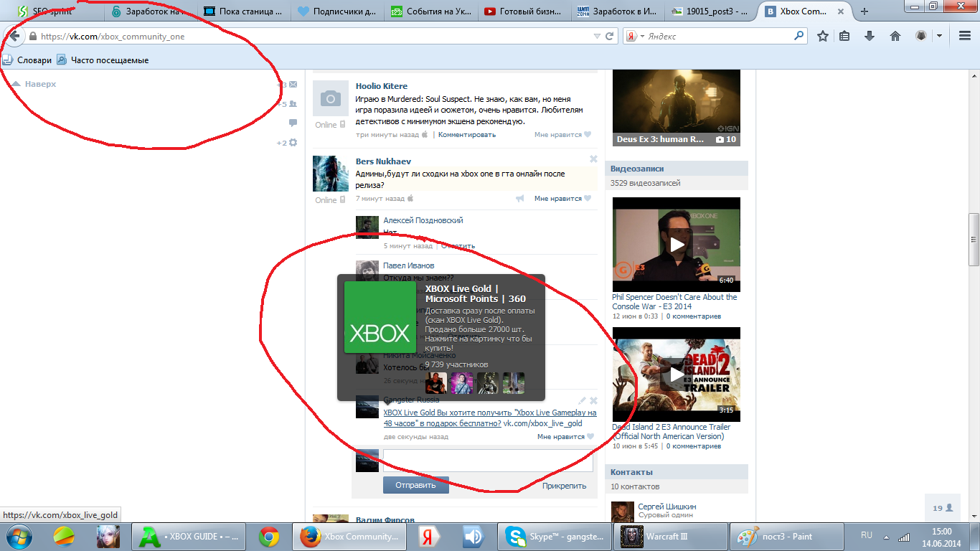The width and height of the screenshot is (980, 551).
Task: Open the Skype window from the taskbar
Action: pyautogui.click(x=555, y=537)
